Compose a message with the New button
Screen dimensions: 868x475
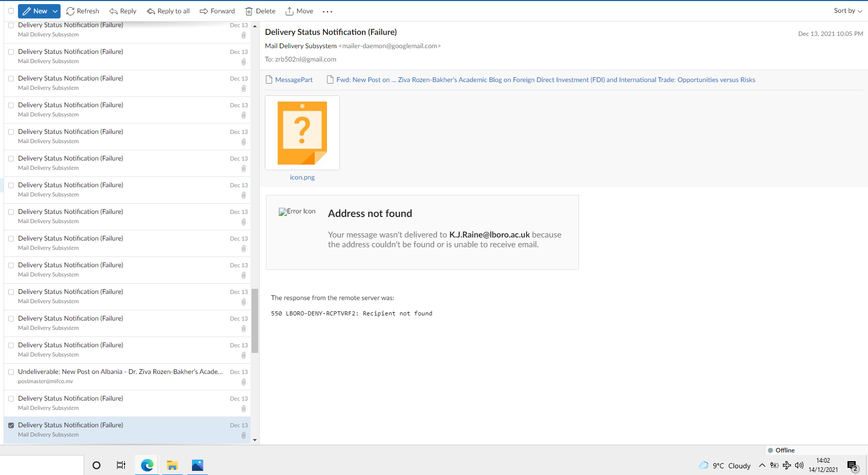pyautogui.click(x=34, y=11)
